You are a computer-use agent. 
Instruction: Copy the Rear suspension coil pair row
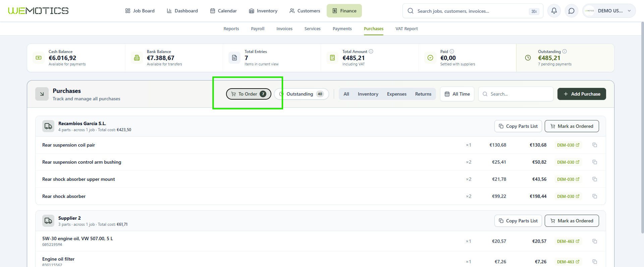click(595, 145)
